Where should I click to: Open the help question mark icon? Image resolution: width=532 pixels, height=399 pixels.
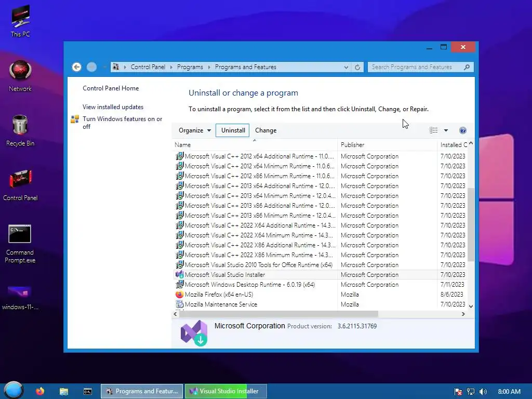click(463, 130)
